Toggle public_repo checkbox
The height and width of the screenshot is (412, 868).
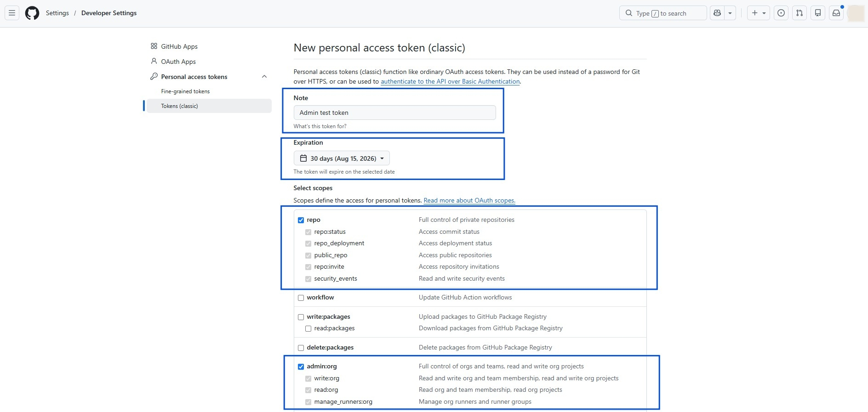click(x=308, y=255)
